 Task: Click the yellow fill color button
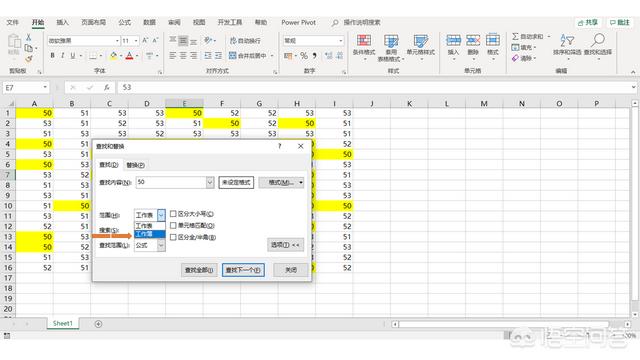coord(113,56)
